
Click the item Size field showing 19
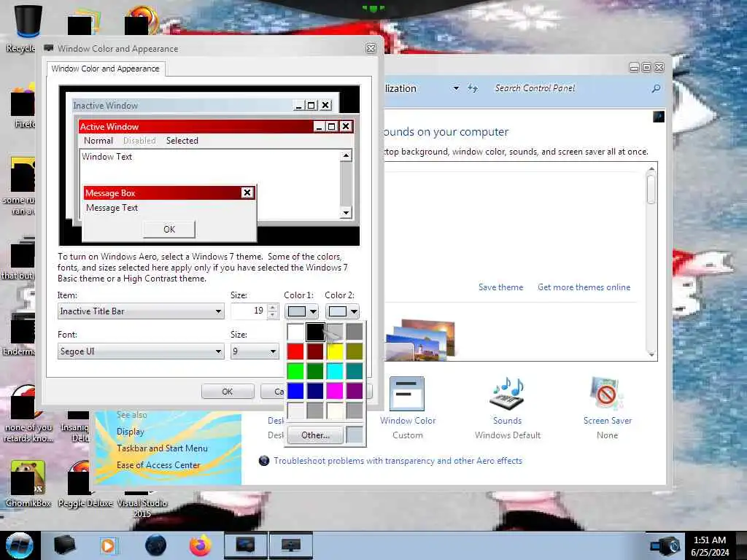point(249,311)
